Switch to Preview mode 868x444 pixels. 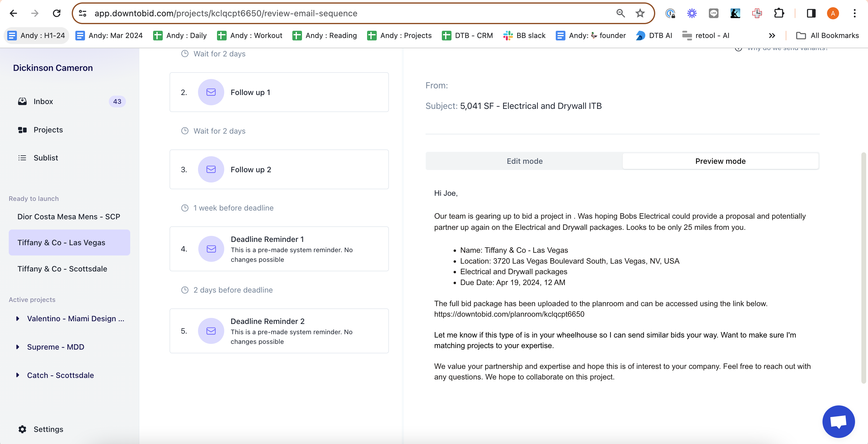pyautogui.click(x=720, y=161)
